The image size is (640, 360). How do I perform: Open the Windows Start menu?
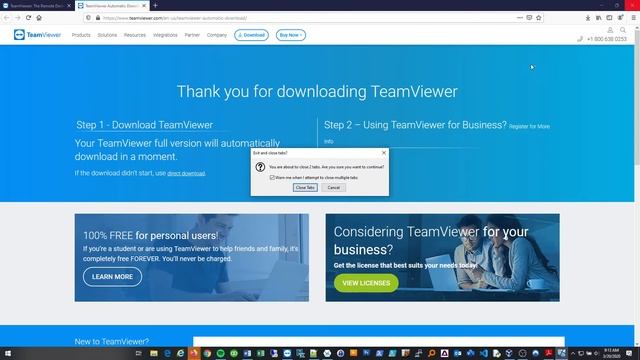click(x=8, y=353)
